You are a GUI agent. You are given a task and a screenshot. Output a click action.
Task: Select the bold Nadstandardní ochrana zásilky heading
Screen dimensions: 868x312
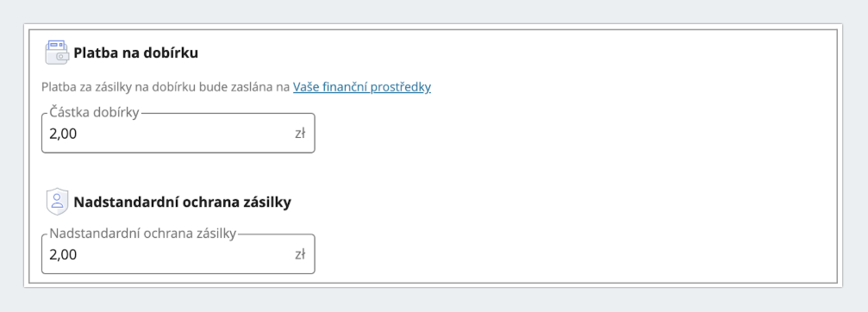coord(182,202)
